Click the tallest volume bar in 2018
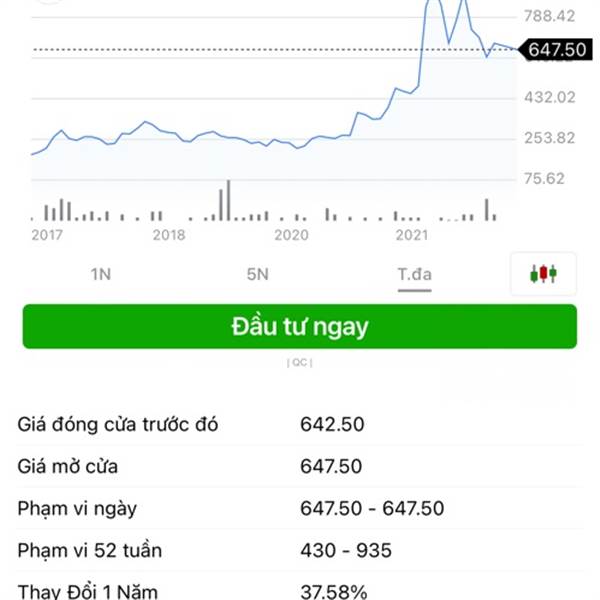The image size is (600, 600). click(x=228, y=200)
